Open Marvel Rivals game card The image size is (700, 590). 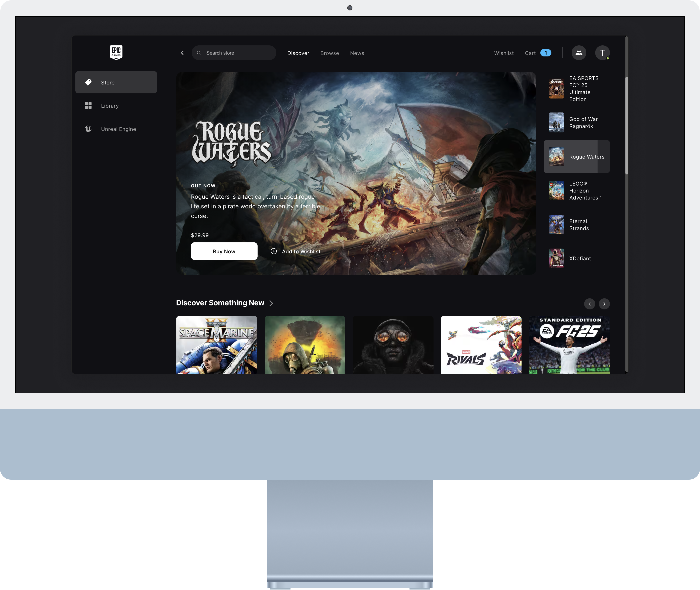481,345
